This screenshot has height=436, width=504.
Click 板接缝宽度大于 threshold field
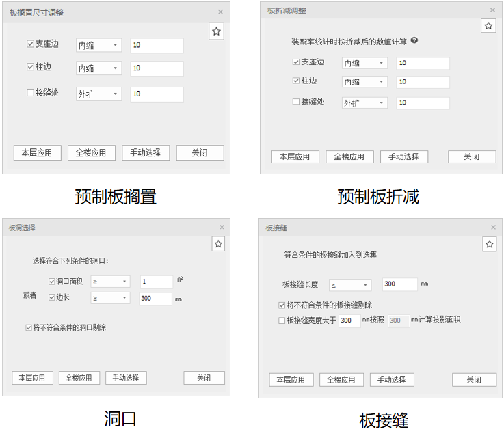coord(349,321)
